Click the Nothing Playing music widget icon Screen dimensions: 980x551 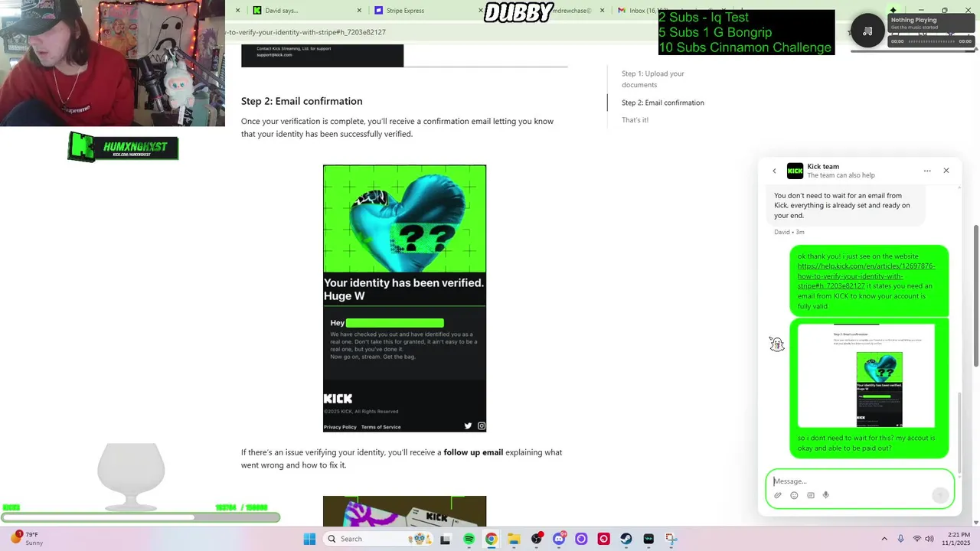867,31
